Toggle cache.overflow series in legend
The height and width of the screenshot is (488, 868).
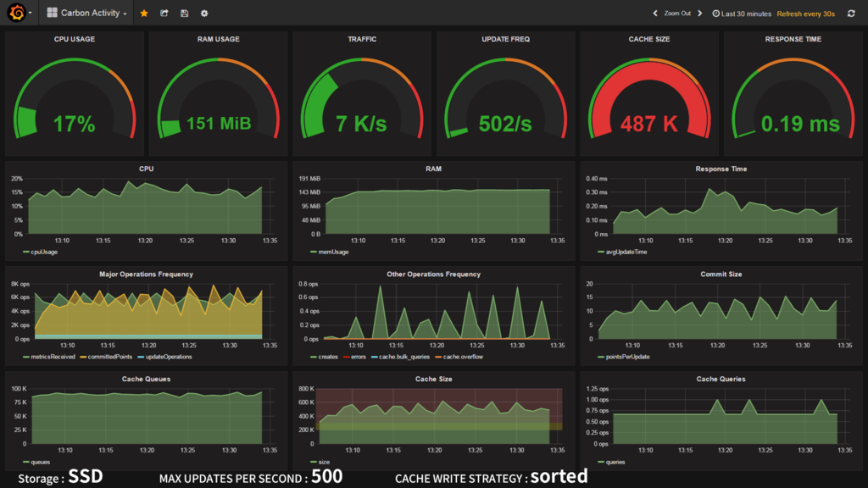(463, 357)
